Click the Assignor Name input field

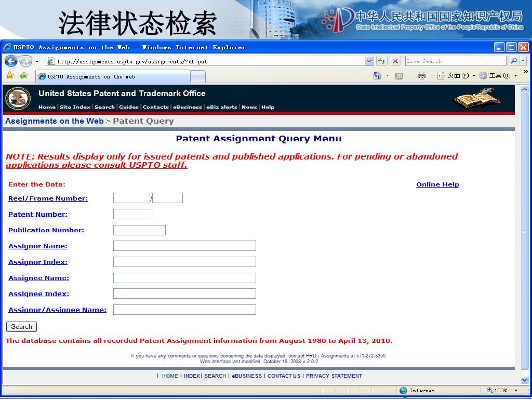click(x=184, y=246)
